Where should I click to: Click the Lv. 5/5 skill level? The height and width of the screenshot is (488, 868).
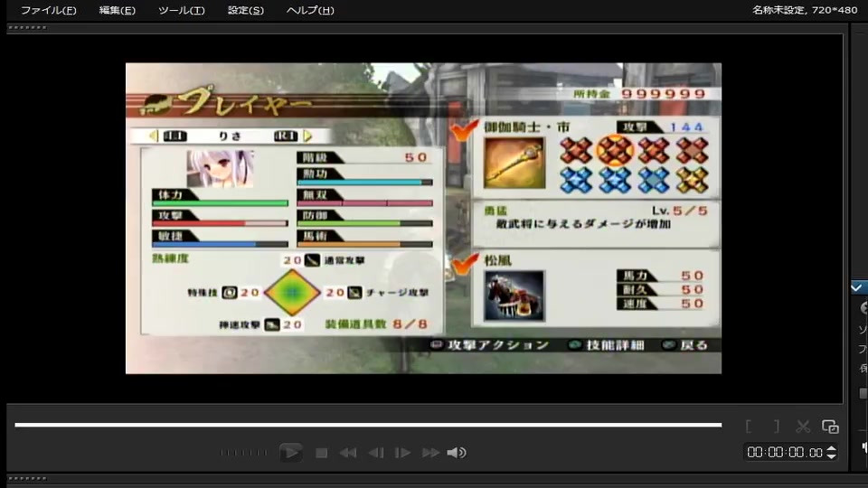click(680, 211)
